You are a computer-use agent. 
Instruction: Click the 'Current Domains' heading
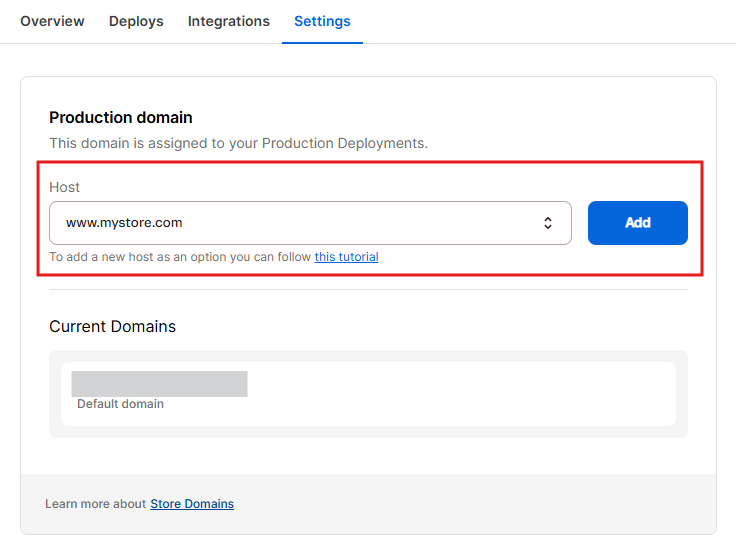[112, 326]
